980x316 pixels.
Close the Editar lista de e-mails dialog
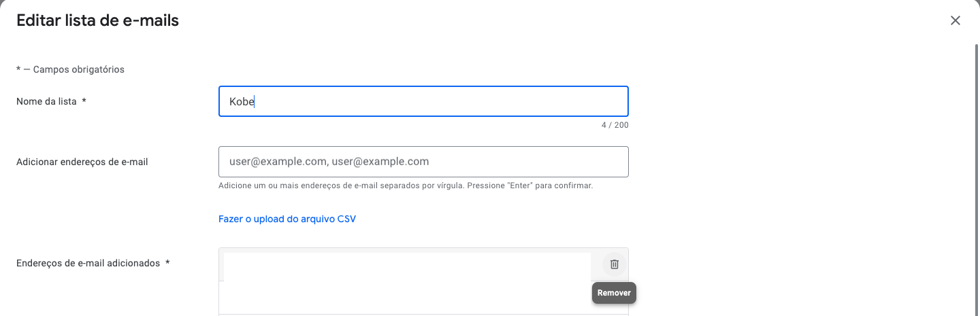(955, 20)
